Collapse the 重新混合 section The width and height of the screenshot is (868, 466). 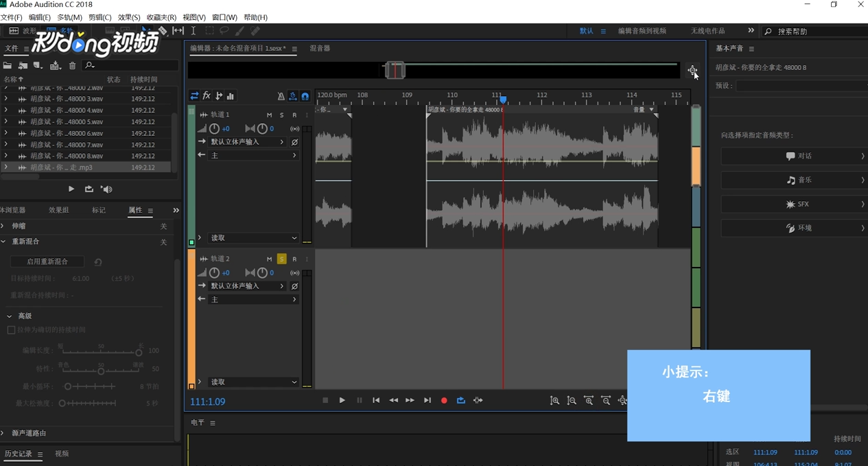pyautogui.click(x=3, y=242)
